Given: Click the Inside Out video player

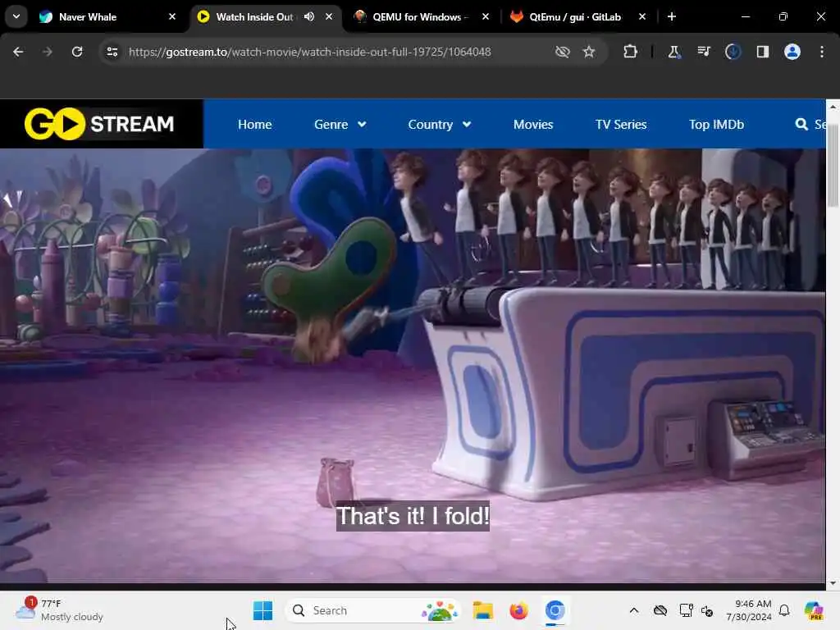Looking at the screenshot, I should point(413,365).
